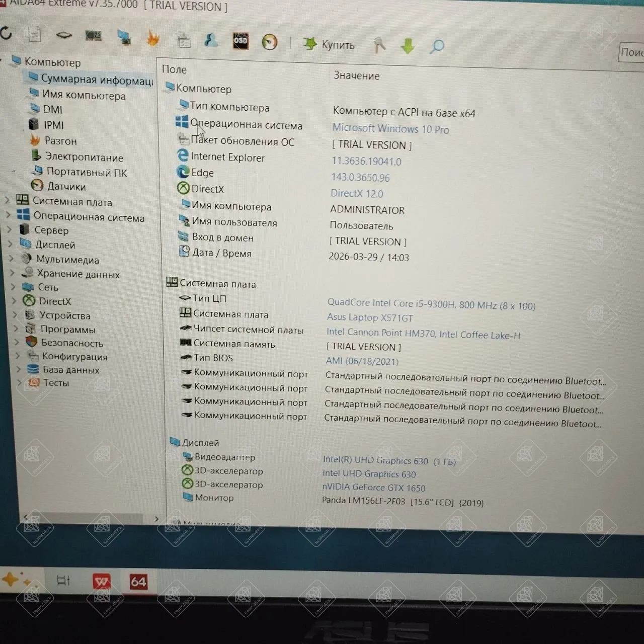Click the tree pane scroll-left arrow
Viewport: 644px width, 644px height.
coord(26,517)
